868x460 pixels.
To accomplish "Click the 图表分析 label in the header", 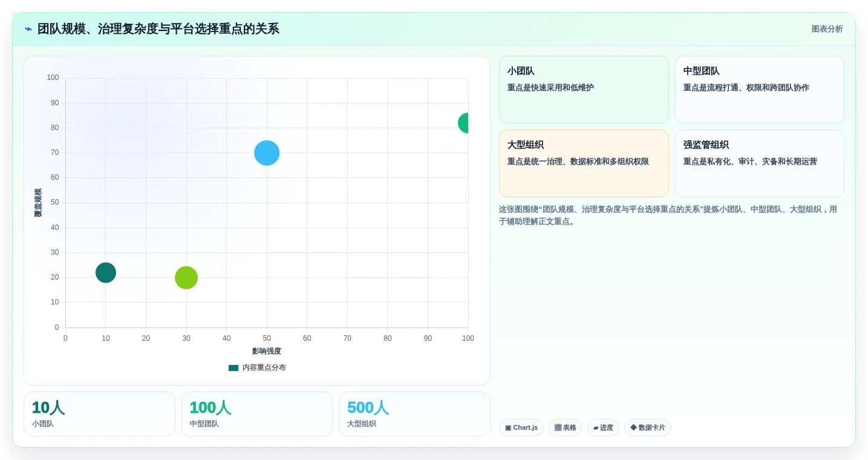I will (827, 29).
